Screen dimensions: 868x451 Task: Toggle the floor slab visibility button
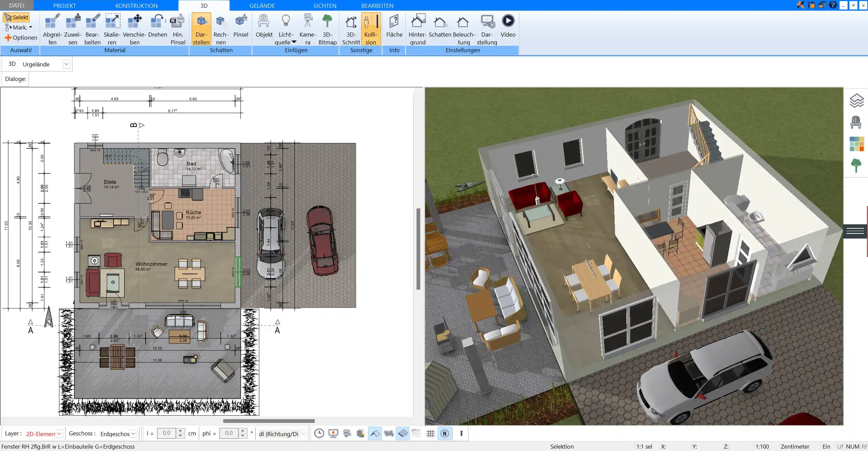[x=403, y=433]
